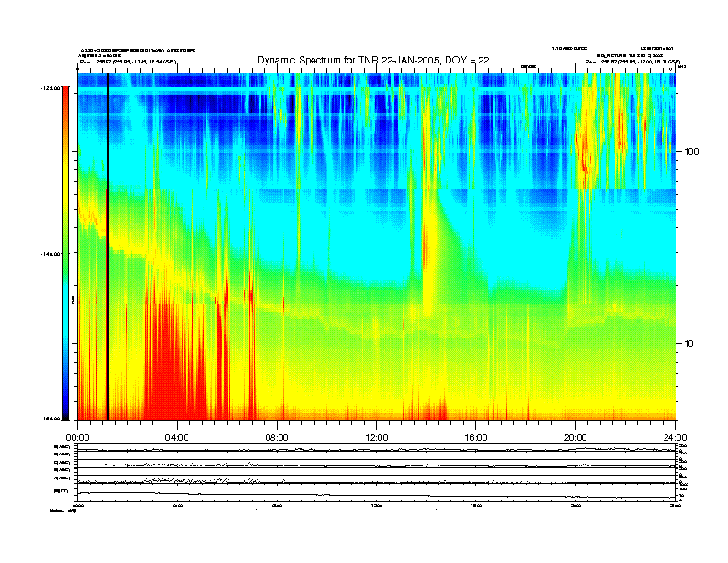Select the 04:00 time axis label
Screen dimensions: 728x563
pyautogui.click(x=177, y=438)
